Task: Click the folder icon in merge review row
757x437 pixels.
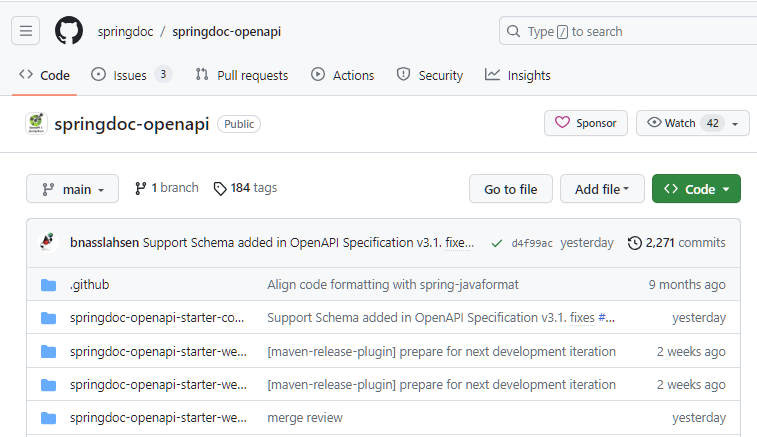Action: pyautogui.click(x=48, y=418)
